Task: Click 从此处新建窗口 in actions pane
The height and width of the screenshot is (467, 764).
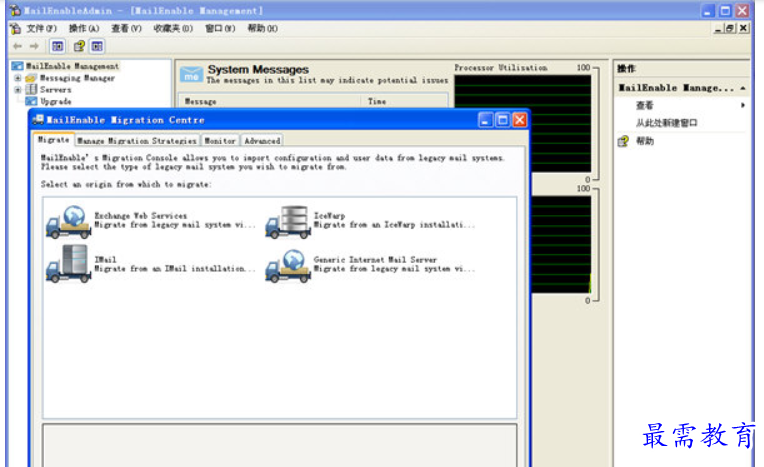Action: coord(666,123)
